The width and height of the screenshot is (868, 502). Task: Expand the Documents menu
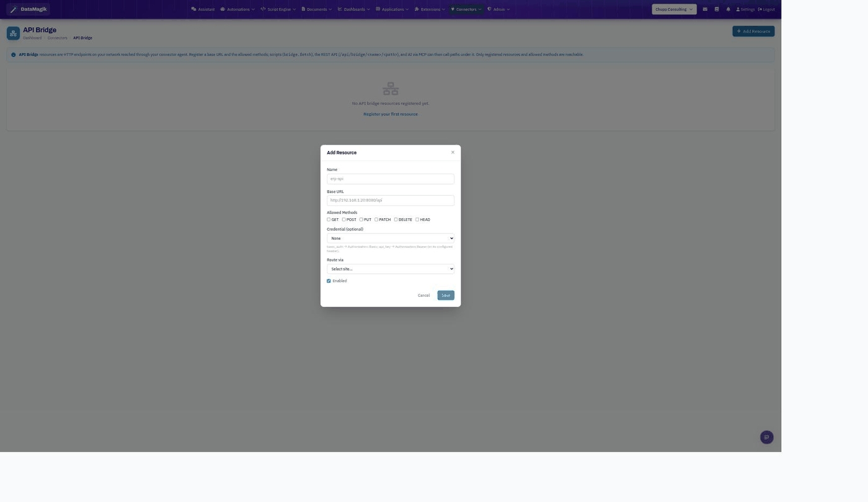point(317,9)
